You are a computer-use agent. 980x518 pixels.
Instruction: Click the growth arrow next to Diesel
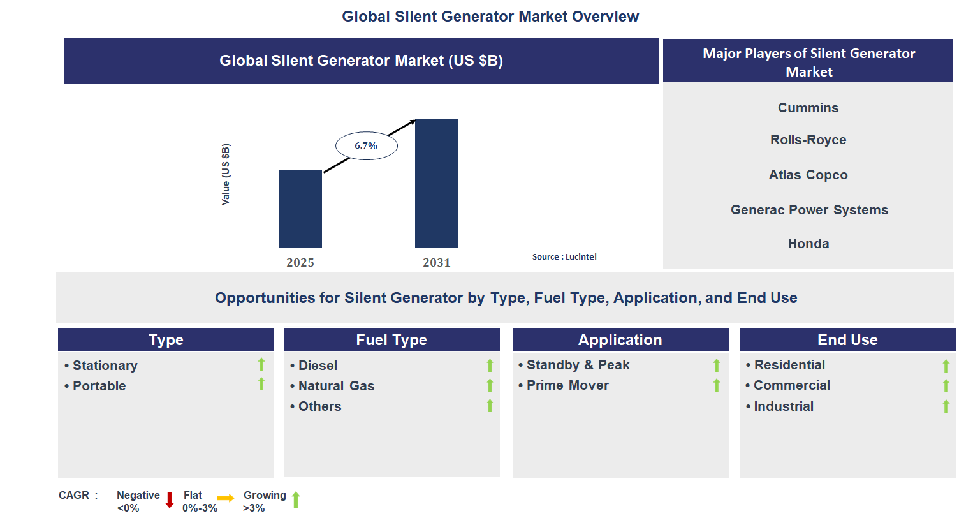[489, 365]
